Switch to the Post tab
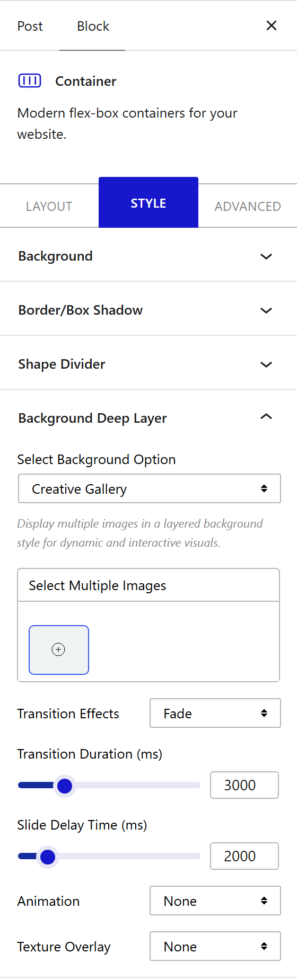The width and height of the screenshot is (297, 980). (30, 26)
